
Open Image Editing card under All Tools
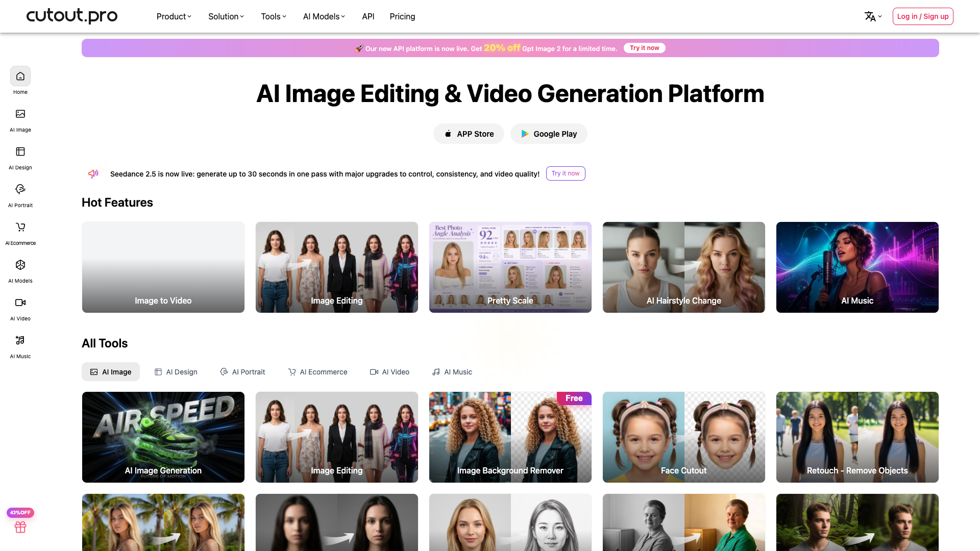tap(337, 437)
